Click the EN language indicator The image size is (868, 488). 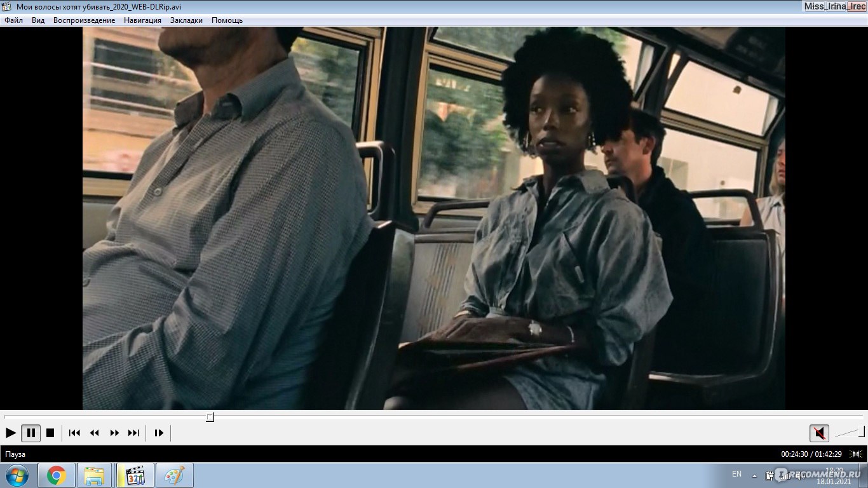pos(736,474)
